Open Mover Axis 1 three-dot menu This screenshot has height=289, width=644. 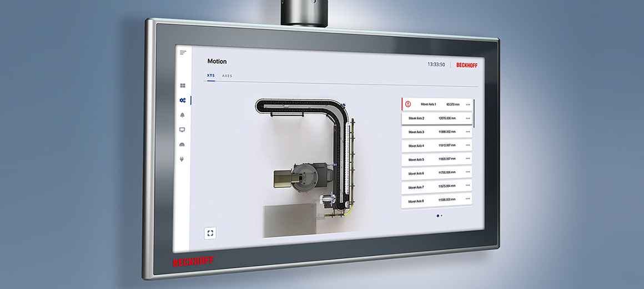coord(468,104)
